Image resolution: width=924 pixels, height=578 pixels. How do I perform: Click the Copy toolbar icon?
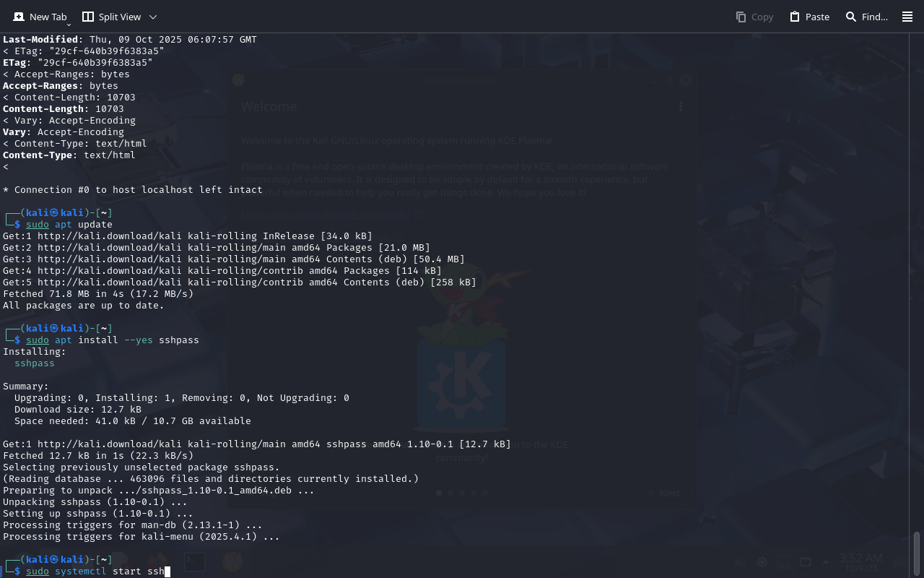(754, 17)
